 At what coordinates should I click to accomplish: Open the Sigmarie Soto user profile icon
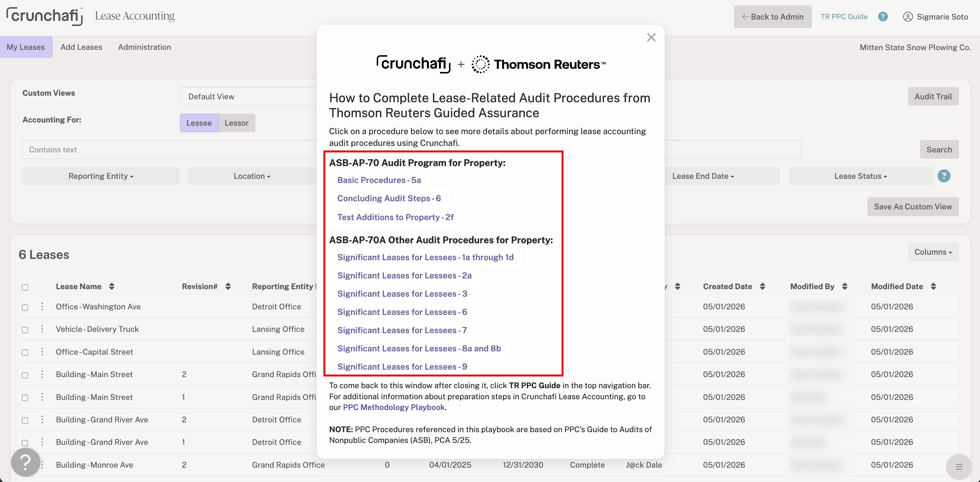[x=908, y=17]
